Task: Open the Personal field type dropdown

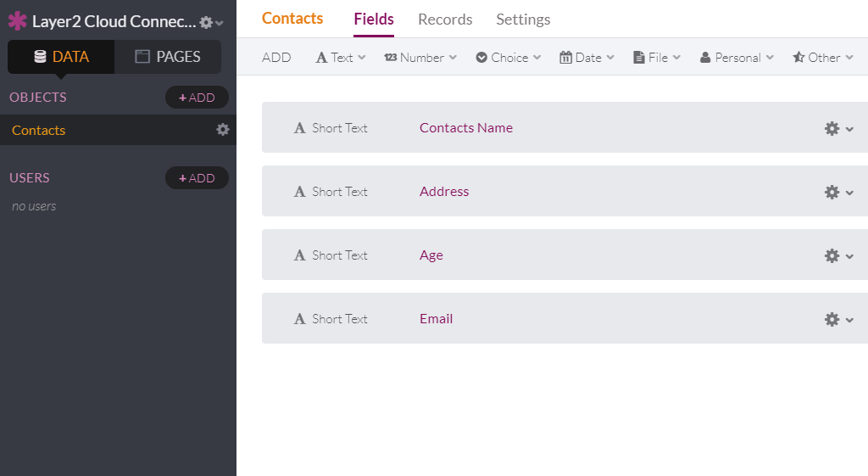Action: [737, 58]
